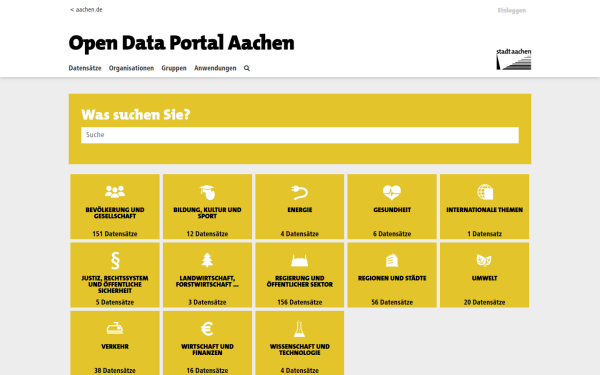Screen dimensions: 600x375
Task: Click the people icon for Bevölkerung und Gesellschaft
Action: pos(115,191)
